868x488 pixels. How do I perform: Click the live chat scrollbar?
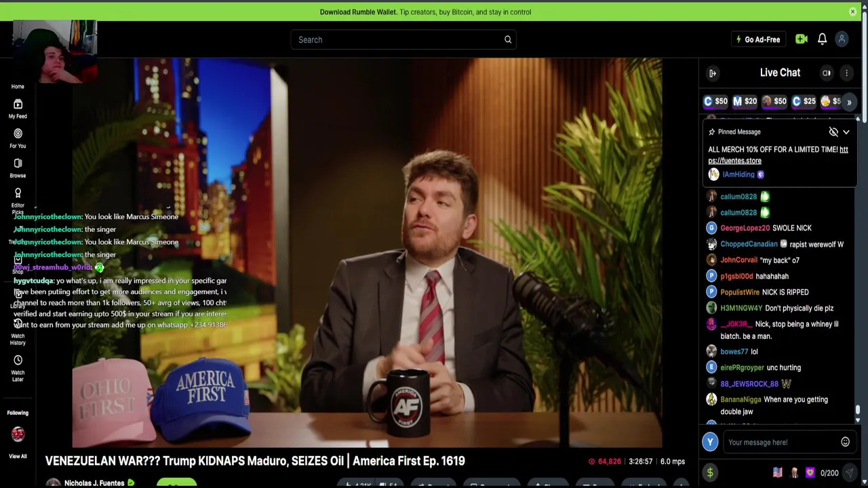click(x=858, y=409)
